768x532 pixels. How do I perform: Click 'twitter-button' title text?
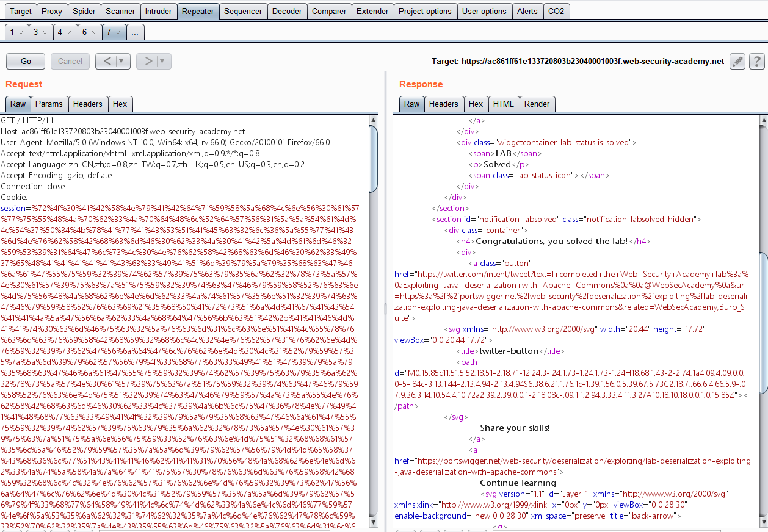click(x=508, y=351)
